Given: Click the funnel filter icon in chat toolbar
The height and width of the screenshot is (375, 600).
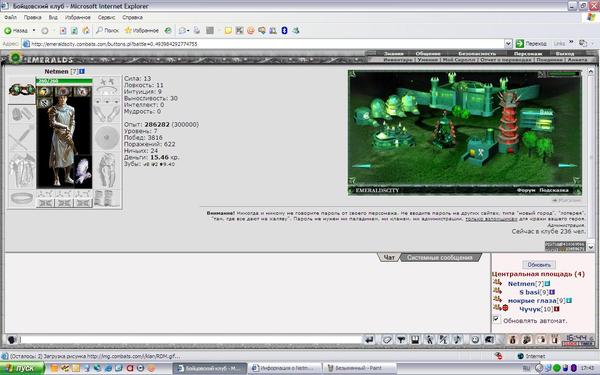Looking at the screenshot, I should tap(401, 340).
